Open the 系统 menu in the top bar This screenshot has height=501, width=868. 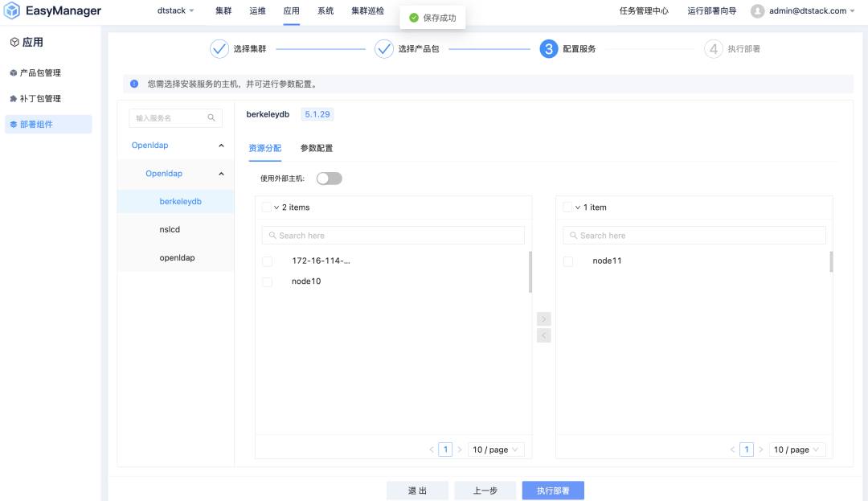coord(325,11)
